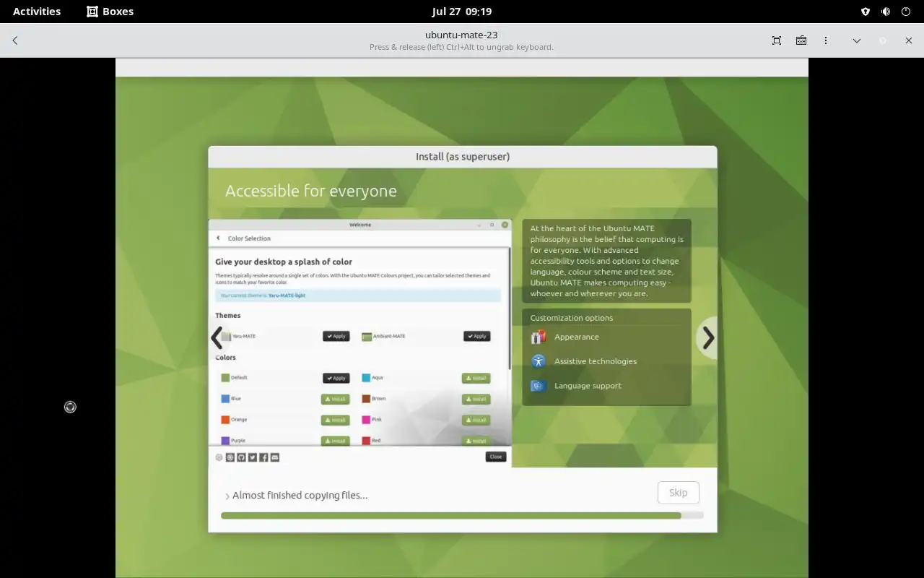This screenshot has height=578, width=924.
Task: Click the shield icon in the system tray
Action: 866,12
